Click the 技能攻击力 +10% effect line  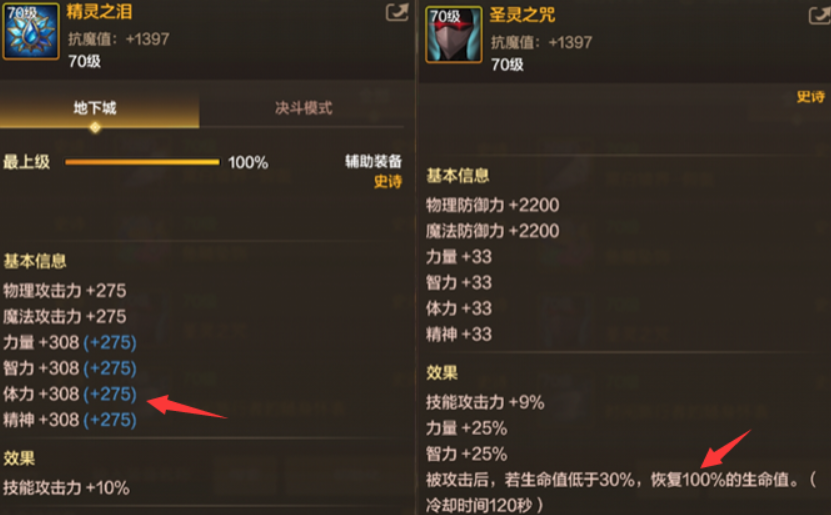click(66, 487)
